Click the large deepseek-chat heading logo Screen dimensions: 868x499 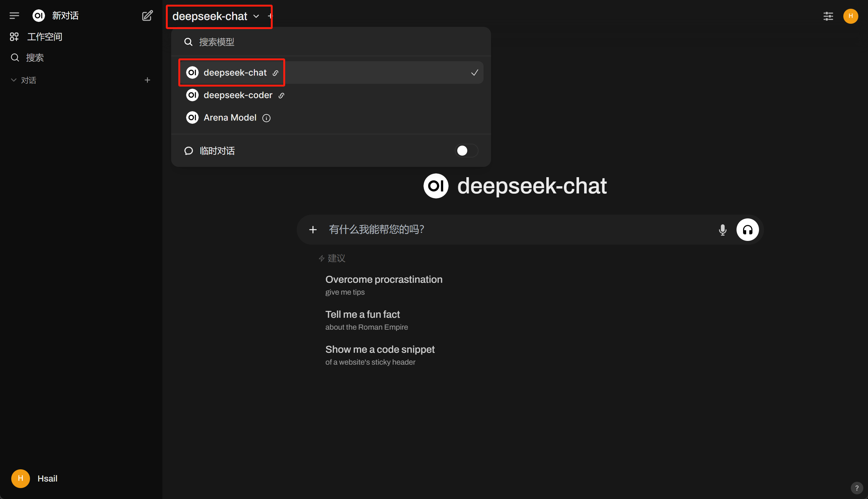tap(436, 186)
